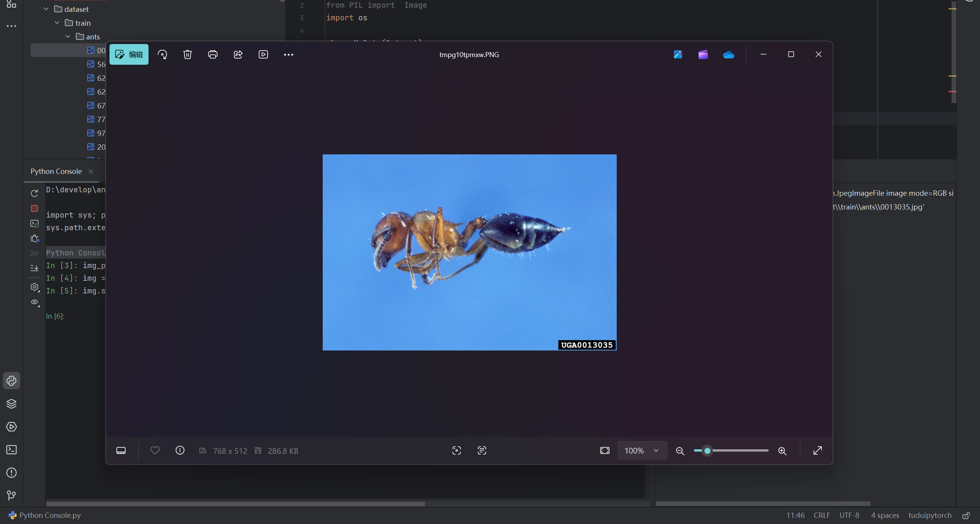The width and height of the screenshot is (980, 524).
Task: Collapse the dataset folder
Action: pos(46,9)
